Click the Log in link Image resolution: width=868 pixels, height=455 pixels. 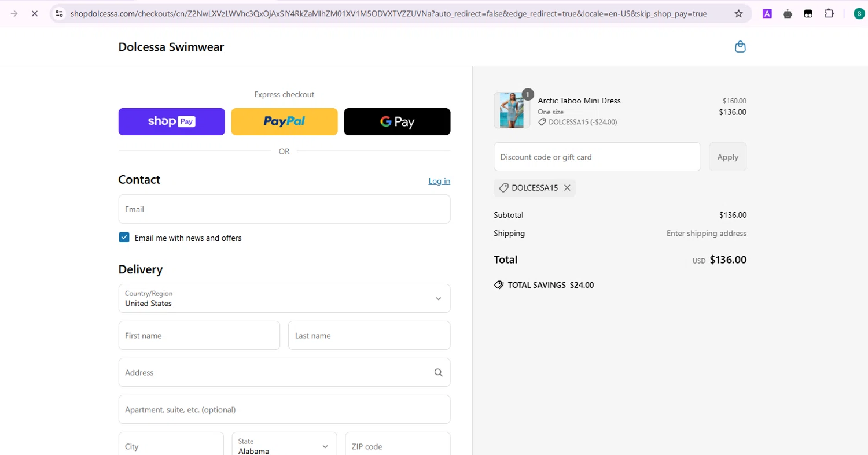[439, 181]
